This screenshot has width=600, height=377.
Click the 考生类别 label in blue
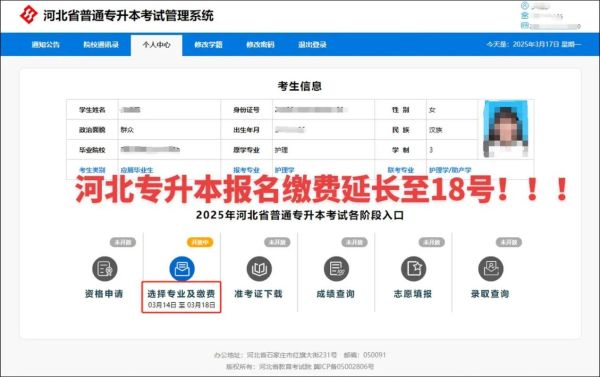point(92,170)
